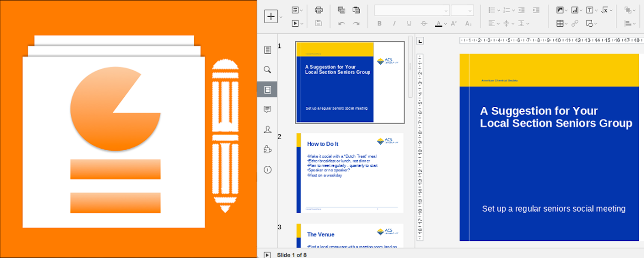Click the increase indent icon
Image resolution: width=644 pixels, height=258 pixels.
(536, 10)
